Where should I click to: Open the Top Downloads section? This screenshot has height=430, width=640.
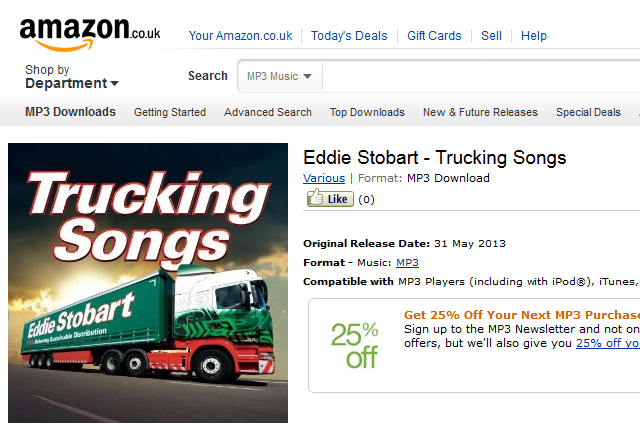tap(367, 112)
